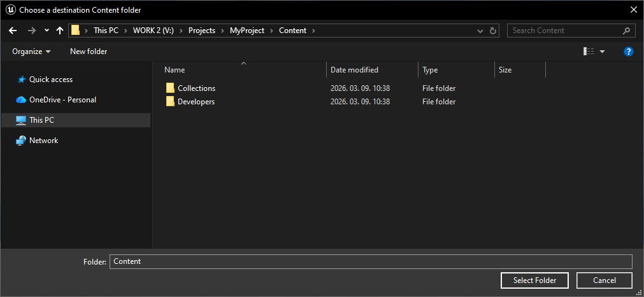Cancel the folder selection dialog
644x297 pixels.
604,280
